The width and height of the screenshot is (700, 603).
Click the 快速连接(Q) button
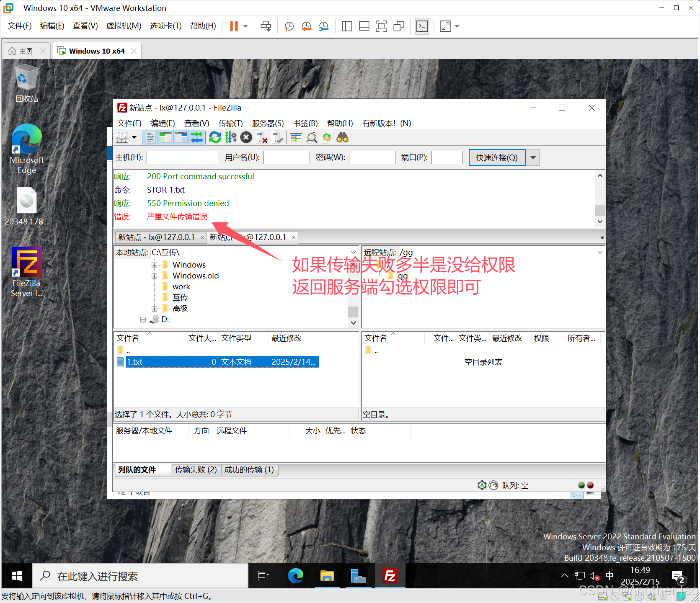click(497, 157)
